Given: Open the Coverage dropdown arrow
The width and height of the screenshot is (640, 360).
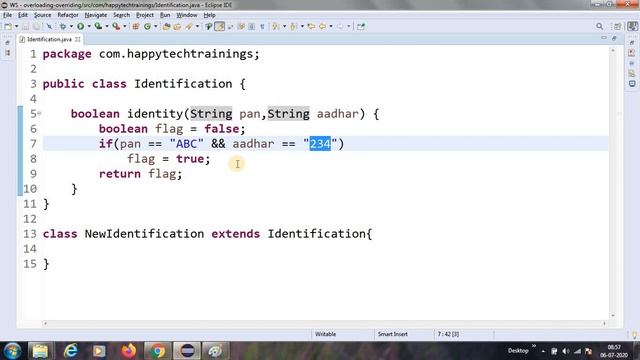Looking at the screenshot, I should coord(107,27).
